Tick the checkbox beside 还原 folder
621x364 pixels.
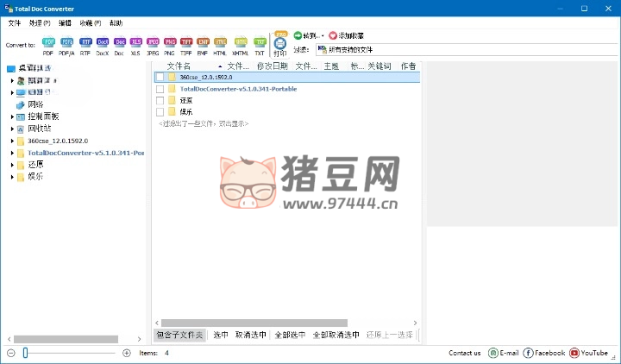click(160, 100)
